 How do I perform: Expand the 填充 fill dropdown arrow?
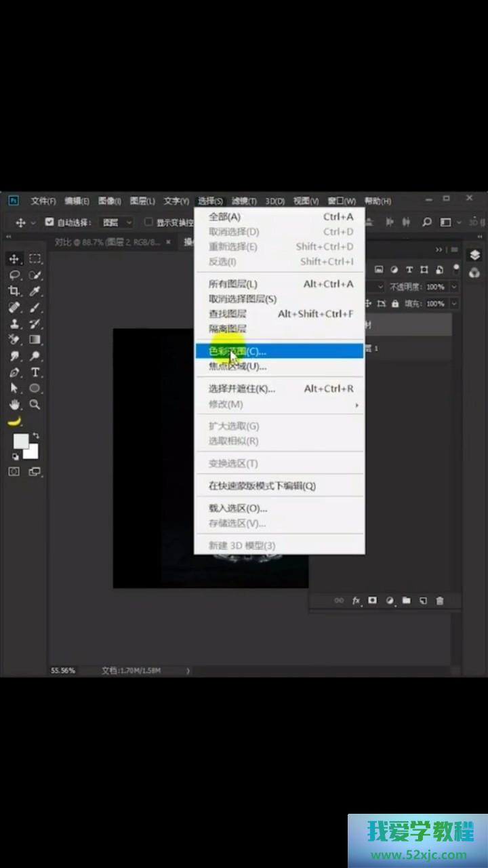click(453, 304)
